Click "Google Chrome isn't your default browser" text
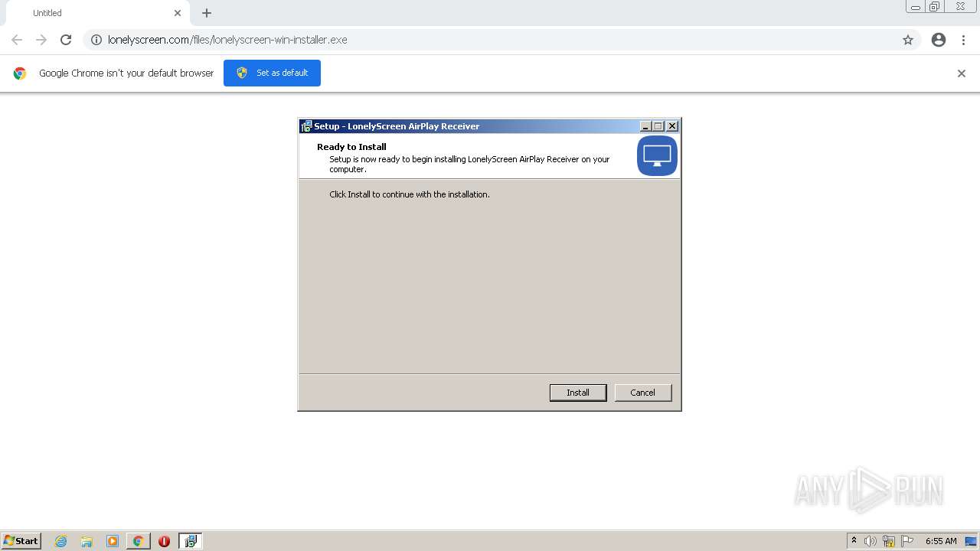The width and height of the screenshot is (980, 551). coord(126,73)
